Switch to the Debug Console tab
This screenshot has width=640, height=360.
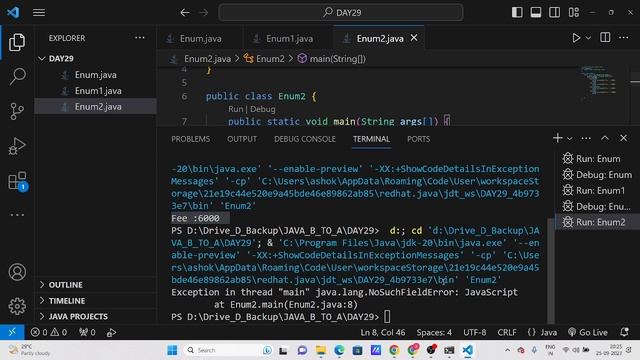(304, 139)
